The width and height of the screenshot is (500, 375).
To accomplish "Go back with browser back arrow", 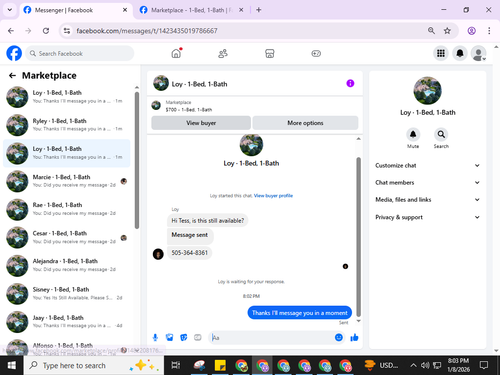I will (11, 31).
